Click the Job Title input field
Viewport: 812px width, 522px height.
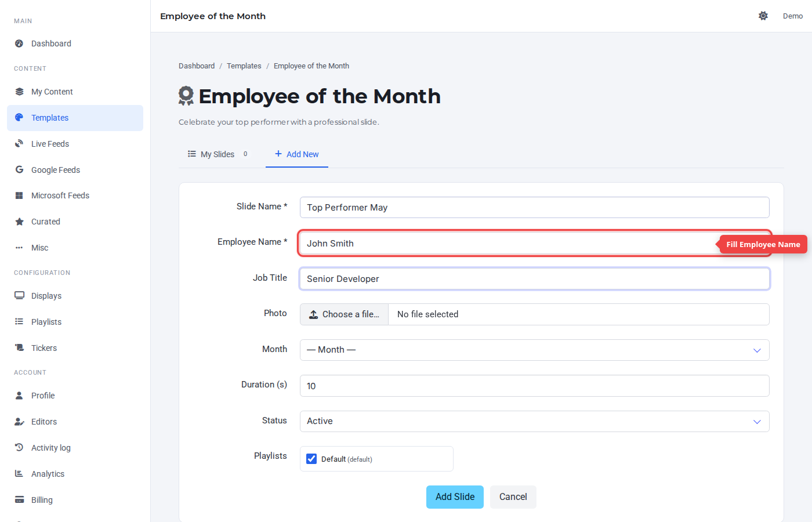pos(534,279)
